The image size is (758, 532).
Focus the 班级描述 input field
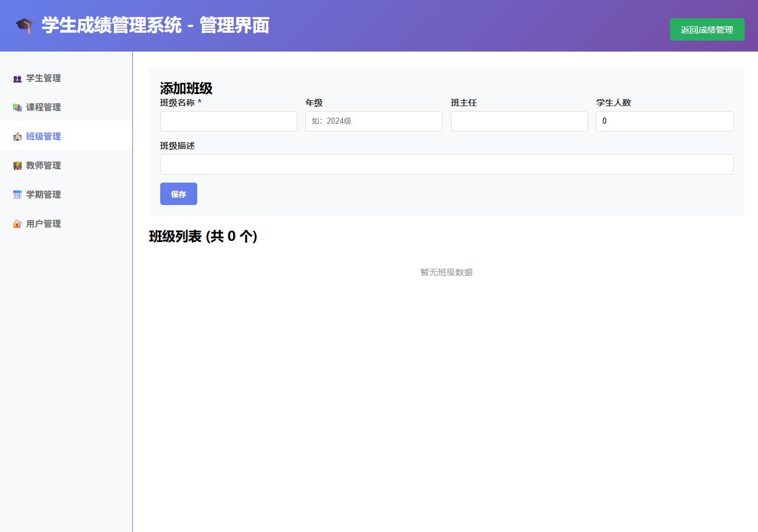[x=447, y=164]
